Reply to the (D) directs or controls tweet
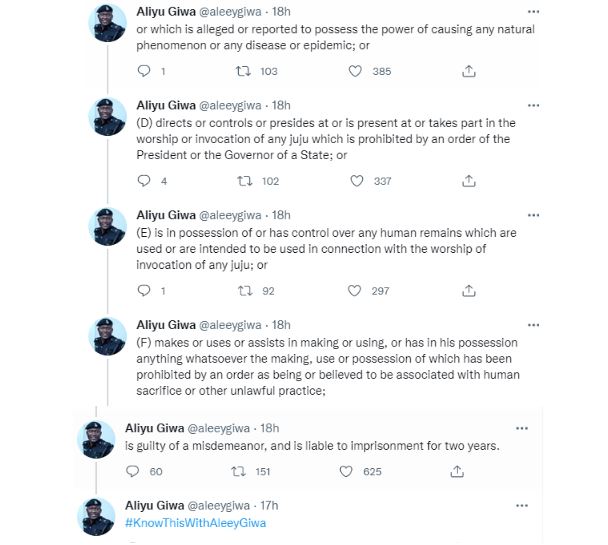This screenshot has height=545, width=608. pyautogui.click(x=143, y=181)
